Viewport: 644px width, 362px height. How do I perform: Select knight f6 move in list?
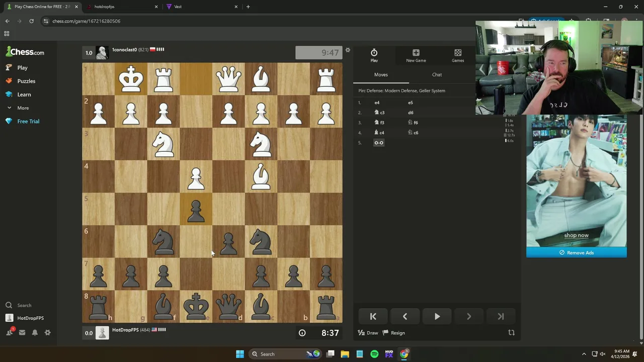click(x=413, y=123)
